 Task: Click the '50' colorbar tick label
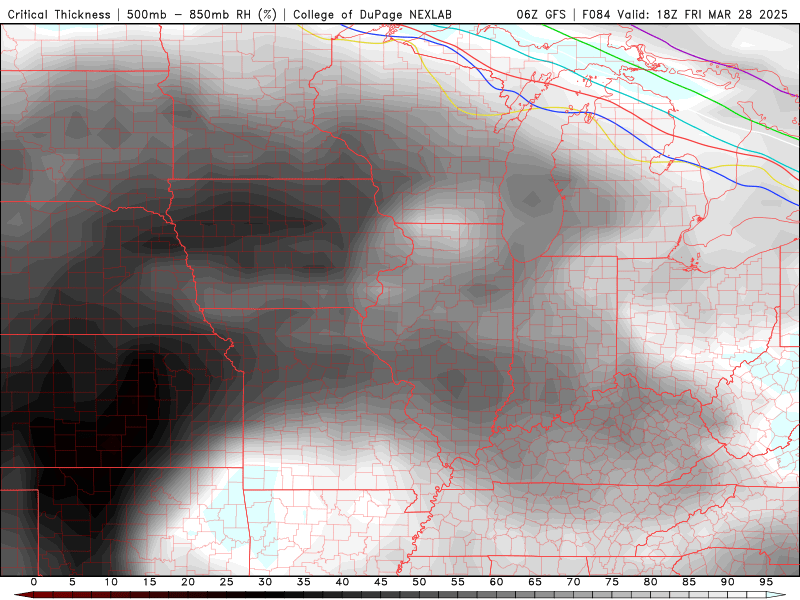tap(419, 582)
